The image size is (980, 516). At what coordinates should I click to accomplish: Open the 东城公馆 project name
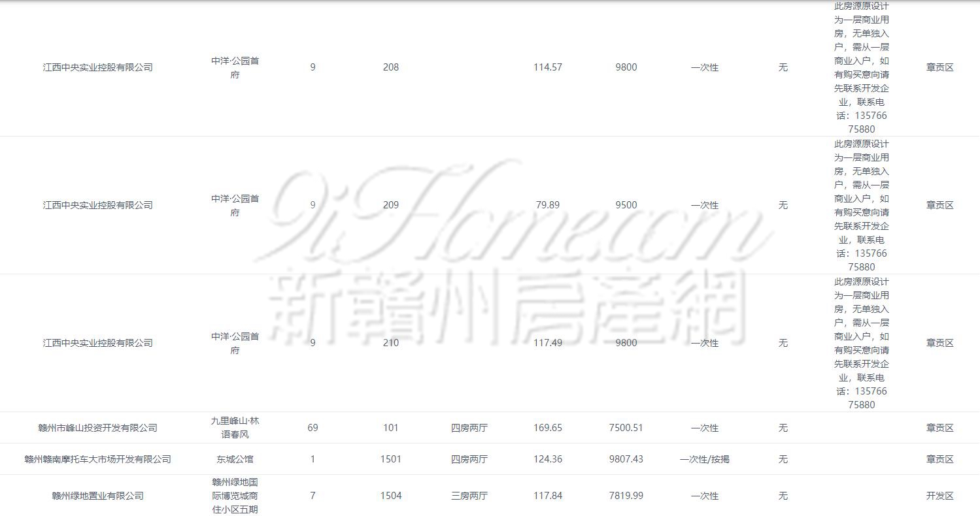(x=235, y=459)
